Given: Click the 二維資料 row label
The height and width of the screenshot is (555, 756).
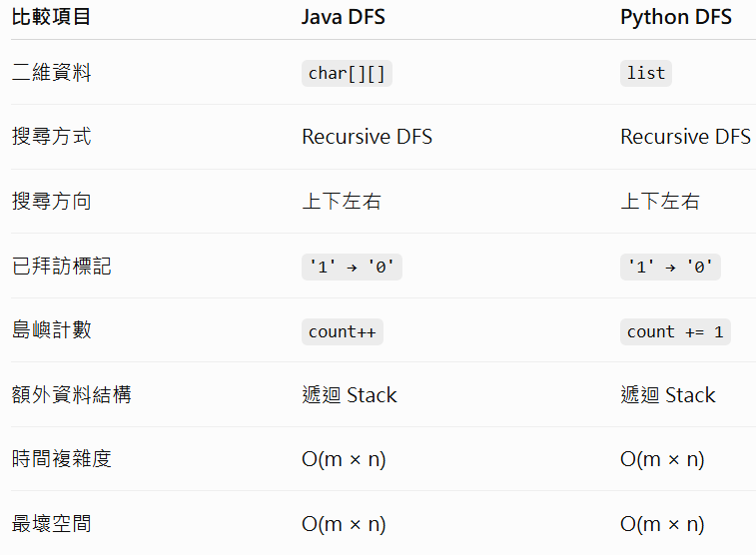Looking at the screenshot, I should tap(51, 73).
